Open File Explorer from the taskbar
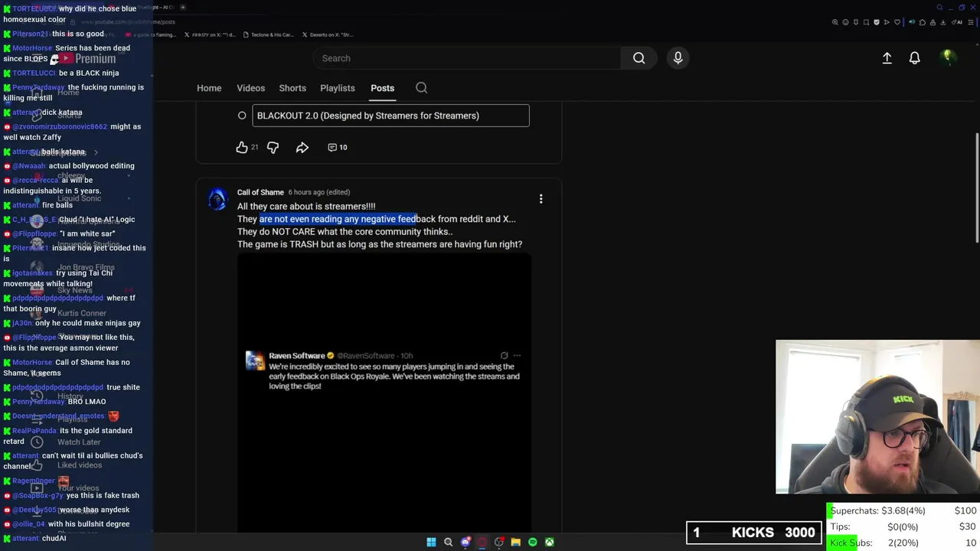The height and width of the screenshot is (551, 980). 516,542
